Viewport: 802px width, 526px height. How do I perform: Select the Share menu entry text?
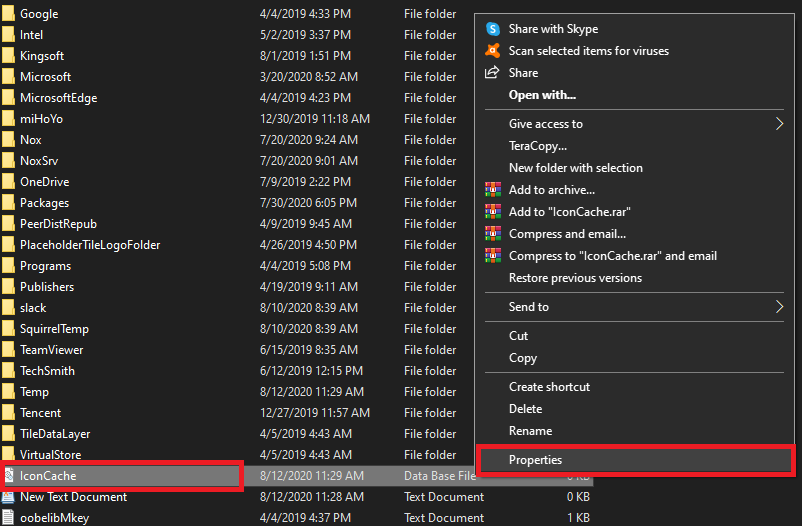[x=523, y=73]
